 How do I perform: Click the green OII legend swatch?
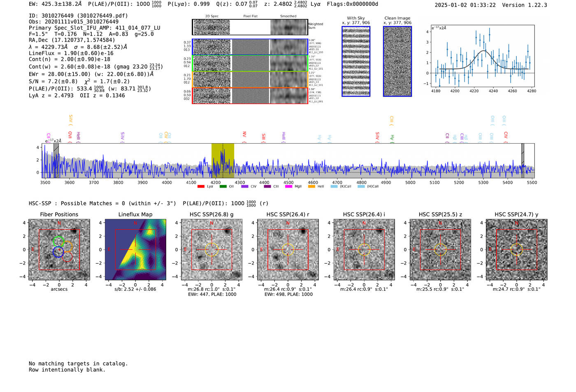click(223, 186)
